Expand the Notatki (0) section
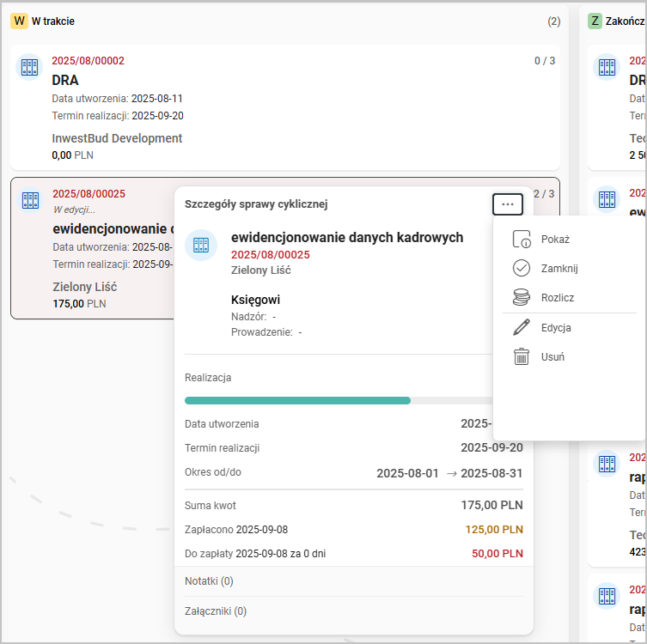Image resolution: width=647 pixels, height=644 pixels. point(209,581)
